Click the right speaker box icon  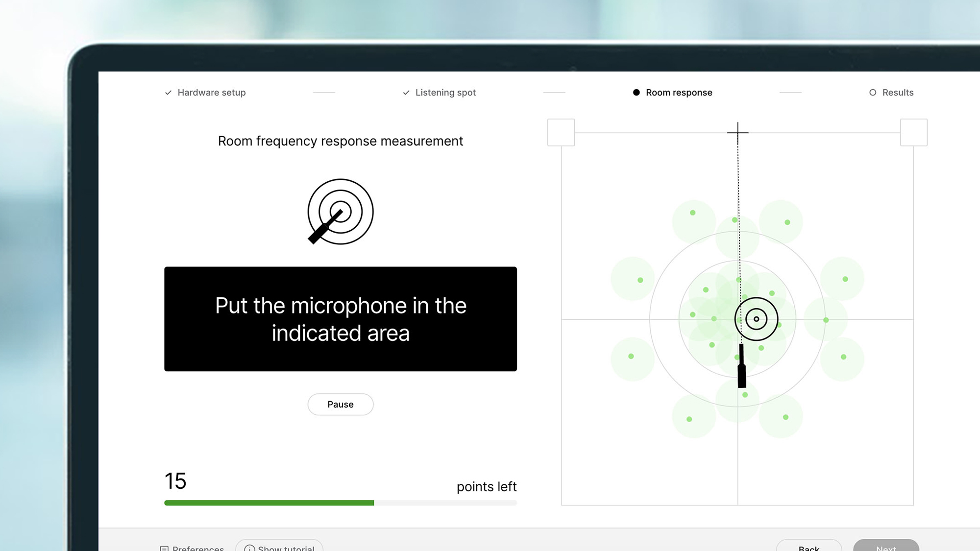pos(913,132)
